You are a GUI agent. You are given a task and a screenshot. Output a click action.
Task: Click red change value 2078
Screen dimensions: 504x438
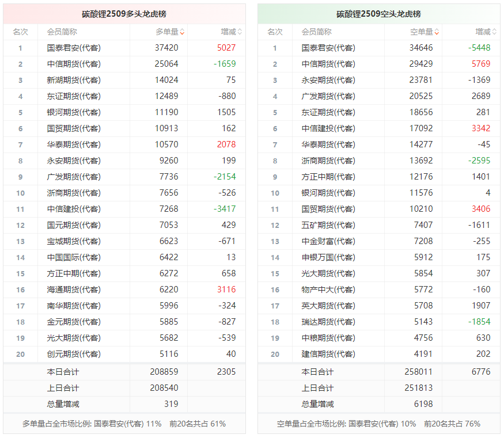coord(226,144)
